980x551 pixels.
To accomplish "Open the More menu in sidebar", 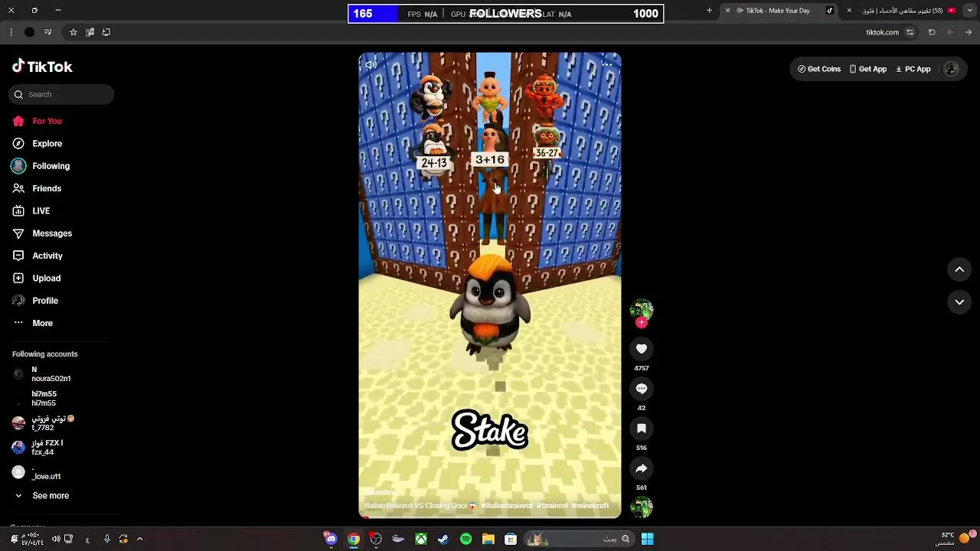I will [x=33, y=323].
